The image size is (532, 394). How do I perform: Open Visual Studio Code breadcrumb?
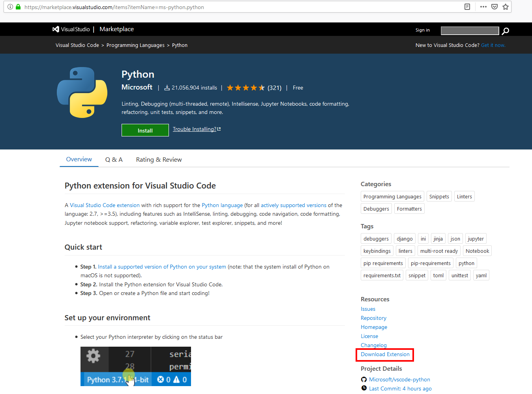tap(77, 45)
